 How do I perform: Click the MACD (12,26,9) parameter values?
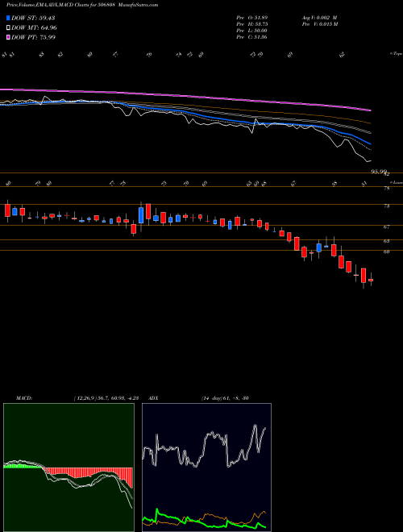(x=106, y=398)
